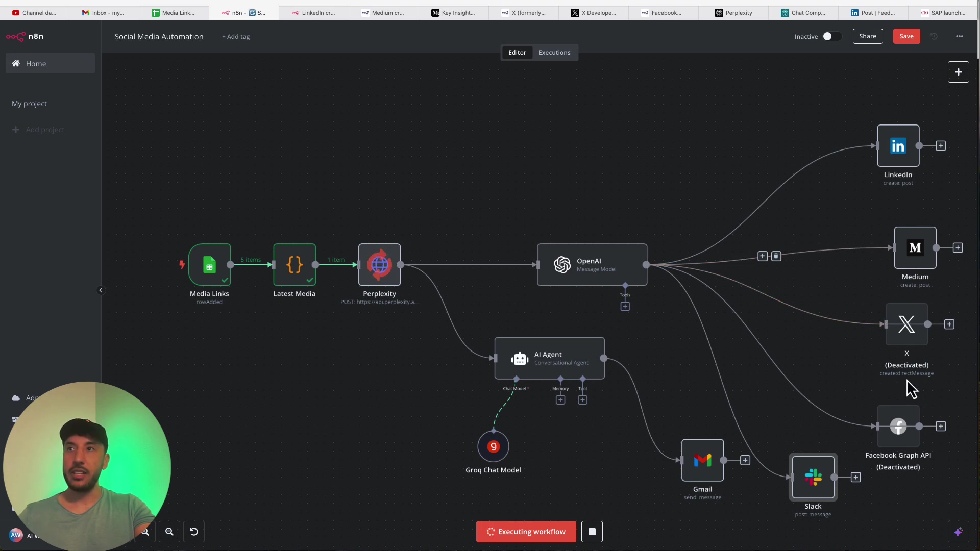Open the AI assistant sparkle button
Image resolution: width=980 pixels, height=551 pixels.
click(x=959, y=532)
